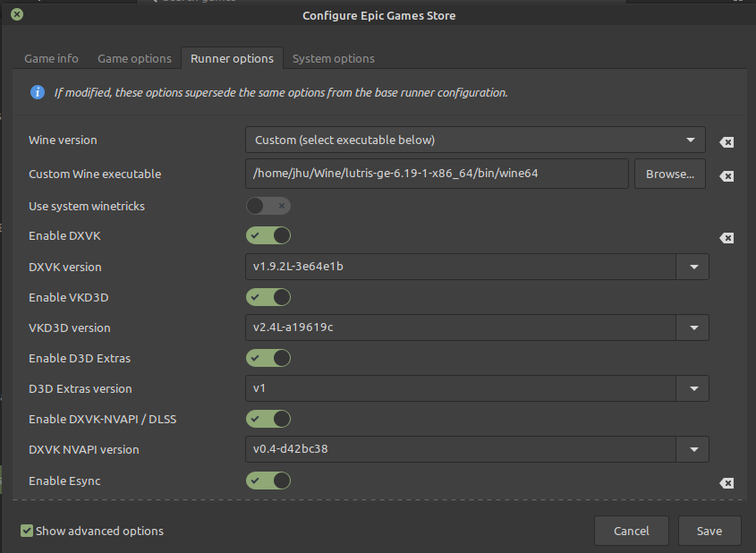The width and height of the screenshot is (756, 553).
Task: Click the 'Wine version' label
Action: 63,140
